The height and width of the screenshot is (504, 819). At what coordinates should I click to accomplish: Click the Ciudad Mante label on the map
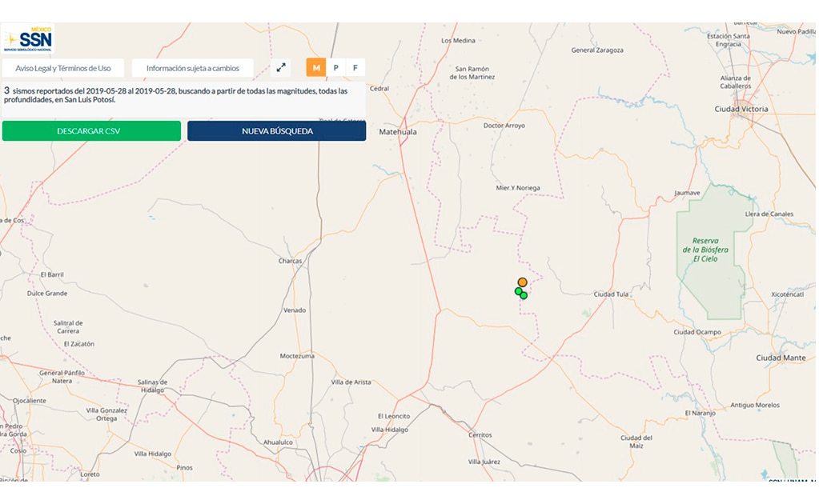[781, 358]
